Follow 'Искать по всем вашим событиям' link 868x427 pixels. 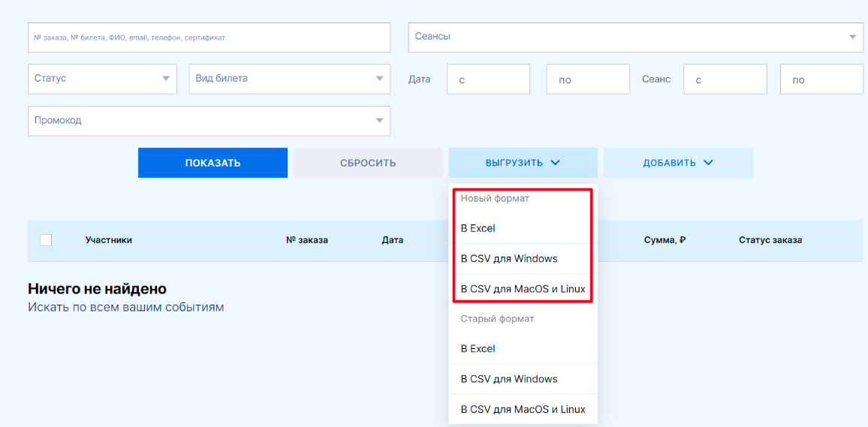pos(125,307)
